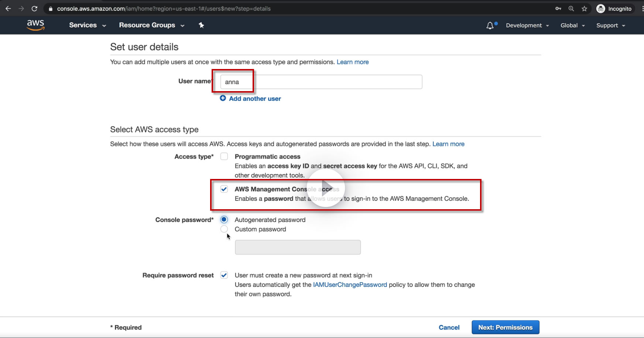Click Next: Permissions button
This screenshot has width=644, height=338.
point(505,327)
